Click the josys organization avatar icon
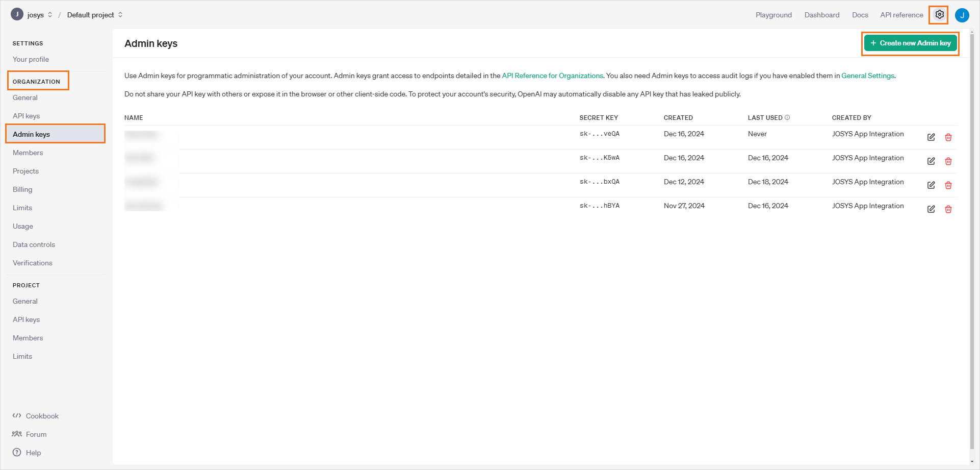The width and height of the screenshot is (980, 470). 17,14
